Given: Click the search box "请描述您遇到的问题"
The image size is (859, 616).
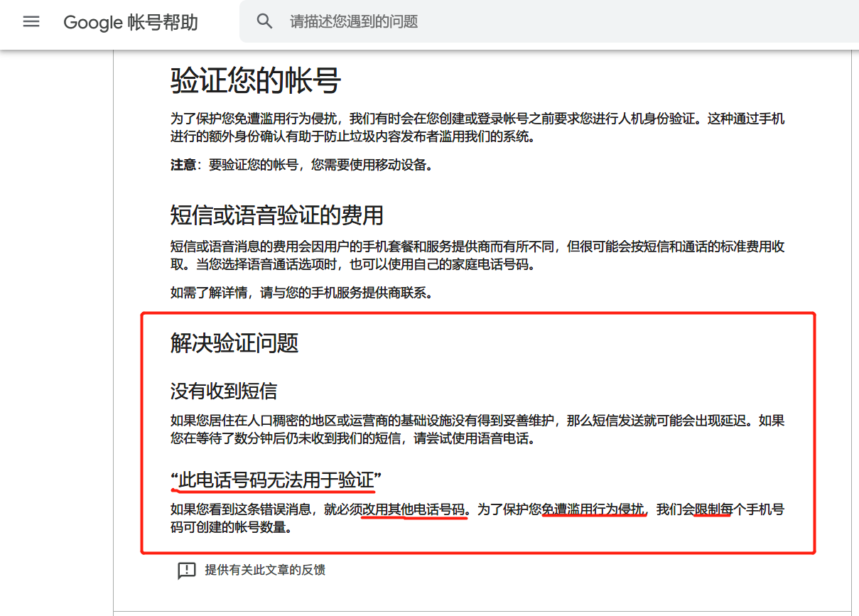Looking at the screenshot, I should [x=426, y=21].
